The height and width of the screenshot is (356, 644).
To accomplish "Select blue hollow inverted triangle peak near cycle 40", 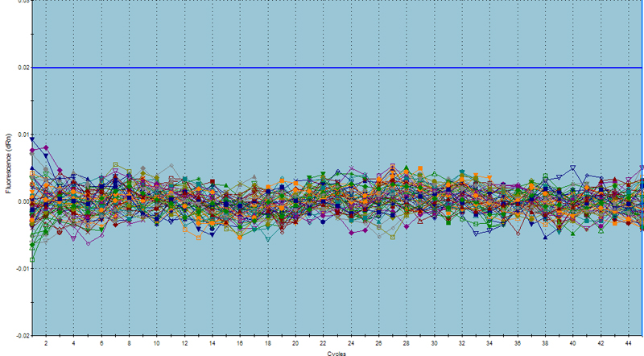I will [x=572, y=168].
